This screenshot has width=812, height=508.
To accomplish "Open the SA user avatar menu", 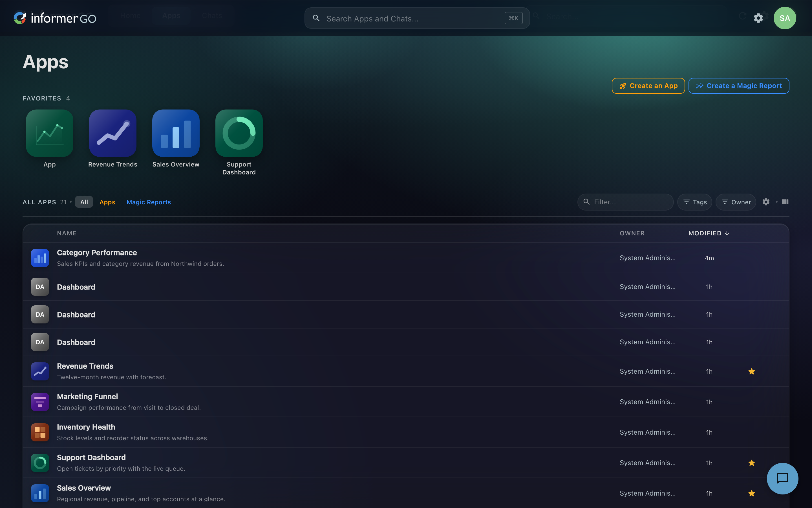I will point(785,18).
